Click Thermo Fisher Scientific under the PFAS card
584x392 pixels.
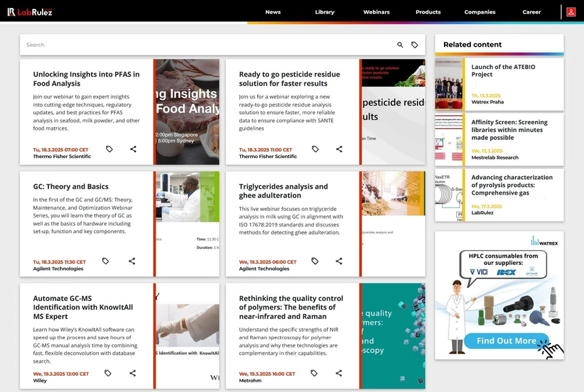[62, 157]
